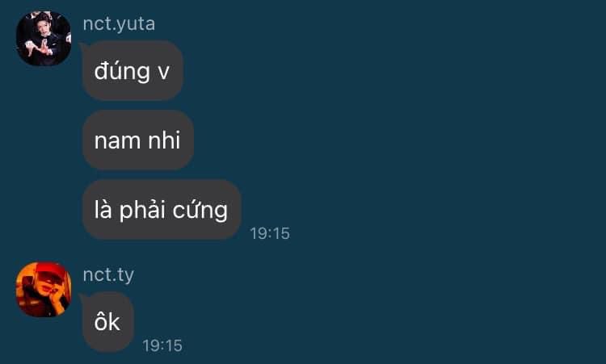This screenshot has height=364, width=606.
Task: Choose nct.ty's reply bubble with the text ôk
Action: [107, 322]
